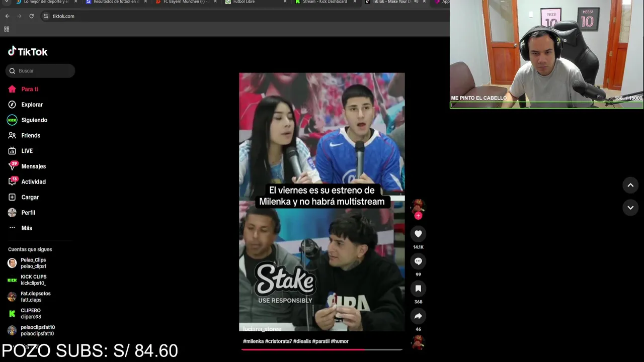Like the video with heart icon
Screen dimensions: 644x362
418,234
